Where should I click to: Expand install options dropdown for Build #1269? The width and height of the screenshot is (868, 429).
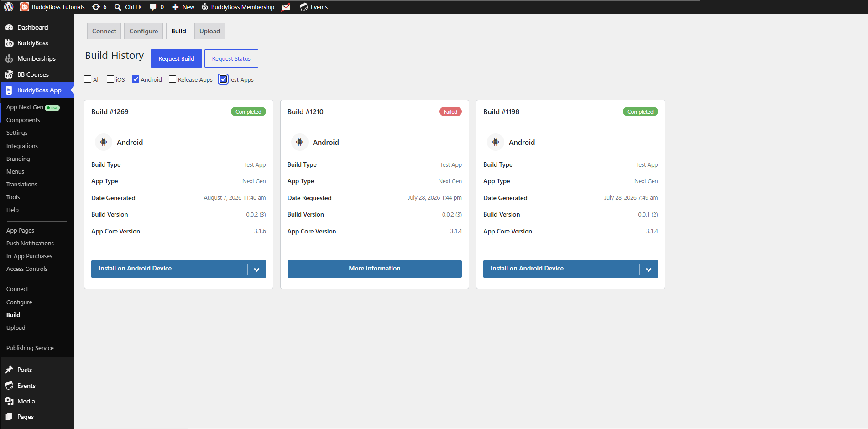coord(256,269)
